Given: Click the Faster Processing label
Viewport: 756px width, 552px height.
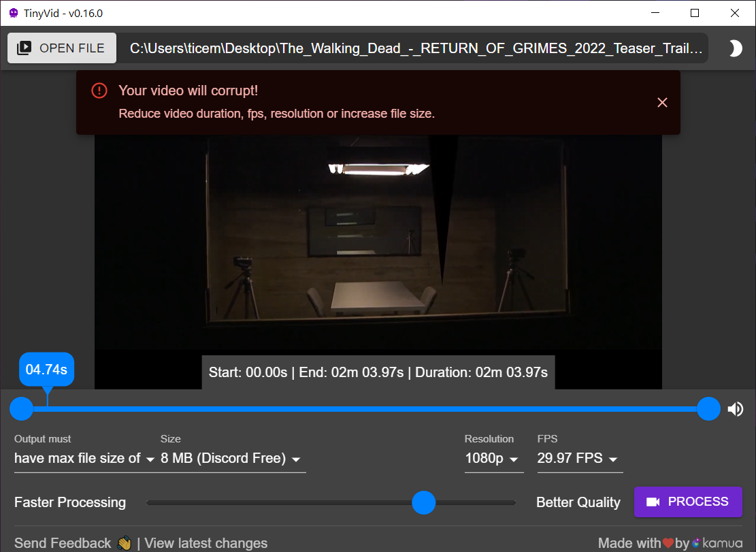Looking at the screenshot, I should (x=70, y=502).
